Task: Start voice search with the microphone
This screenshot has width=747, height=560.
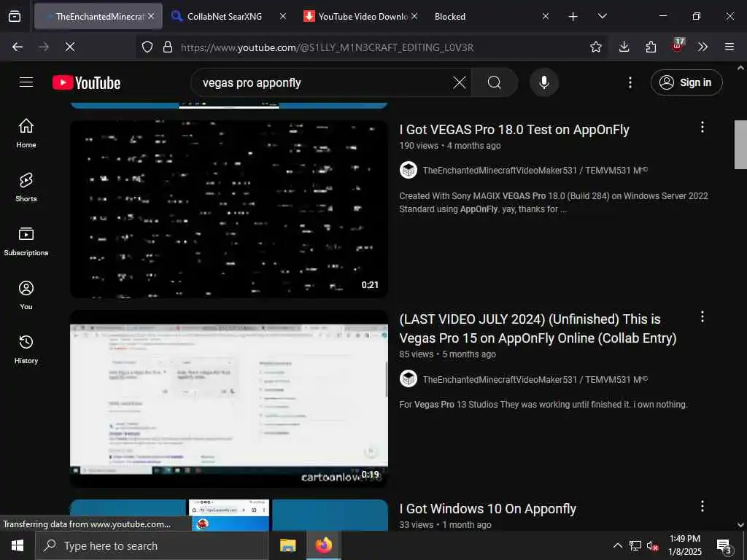Action: pyautogui.click(x=543, y=83)
